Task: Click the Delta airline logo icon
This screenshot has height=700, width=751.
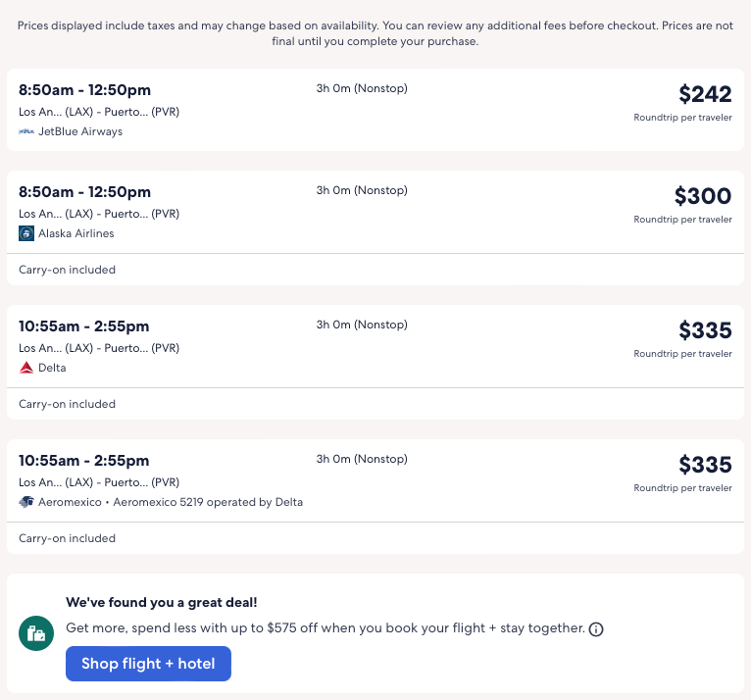Action: click(26, 368)
